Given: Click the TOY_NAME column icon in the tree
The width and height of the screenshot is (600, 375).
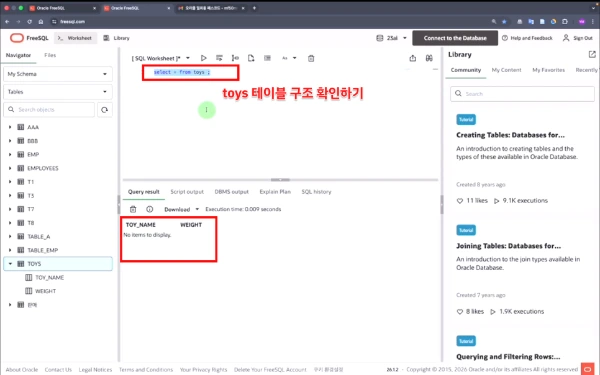Looking at the screenshot, I should (x=29, y=277).
